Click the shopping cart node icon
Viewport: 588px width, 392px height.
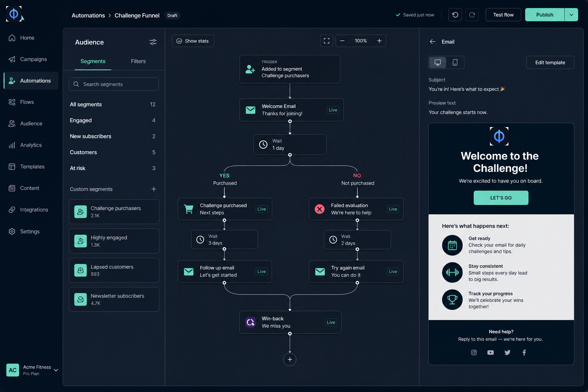click(189, 209)
